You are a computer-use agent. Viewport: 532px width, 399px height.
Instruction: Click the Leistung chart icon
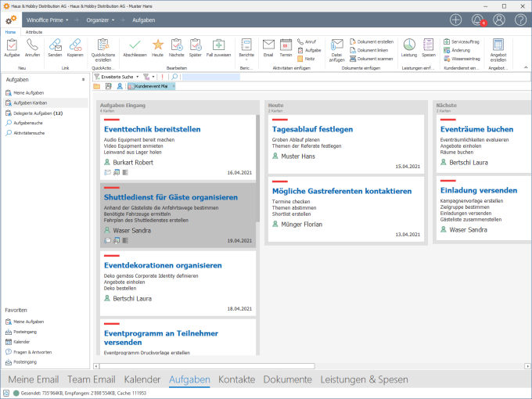409,46
